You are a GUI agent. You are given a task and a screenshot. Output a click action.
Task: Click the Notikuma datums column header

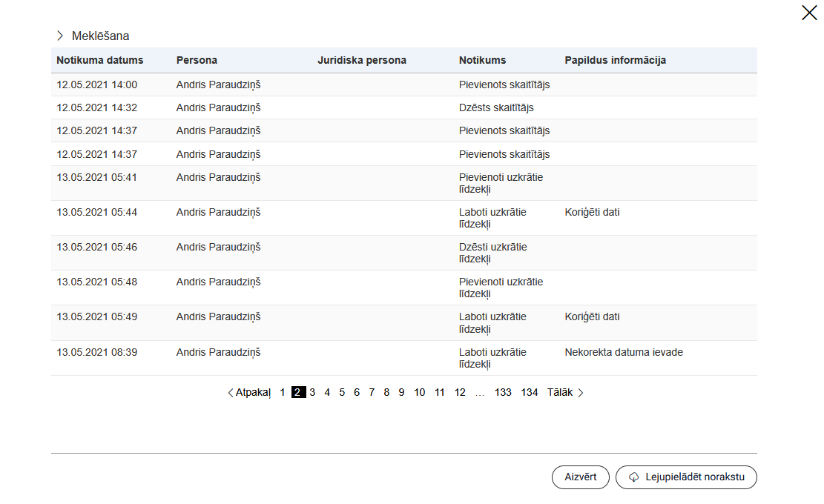tap(100, 60)
